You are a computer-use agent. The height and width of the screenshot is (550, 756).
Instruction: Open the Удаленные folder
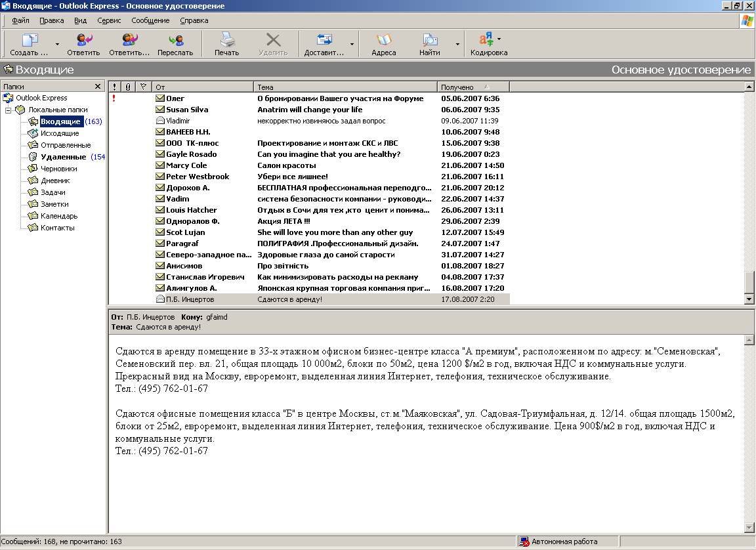[x=63, y=157]
